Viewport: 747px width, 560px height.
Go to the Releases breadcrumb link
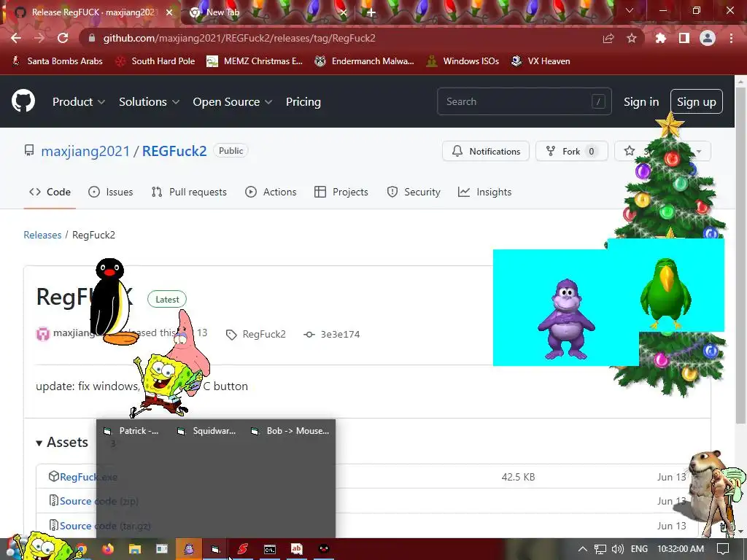point(42,235)
